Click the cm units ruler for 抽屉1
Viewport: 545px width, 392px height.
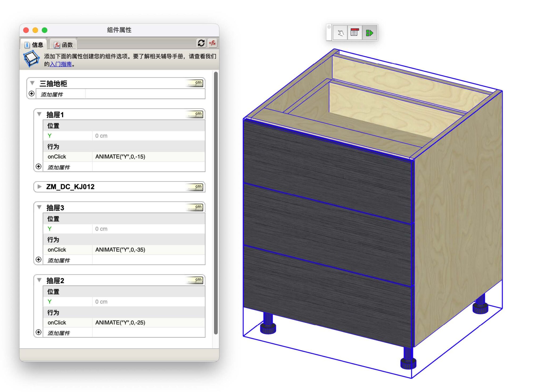(x=195, y=115)
